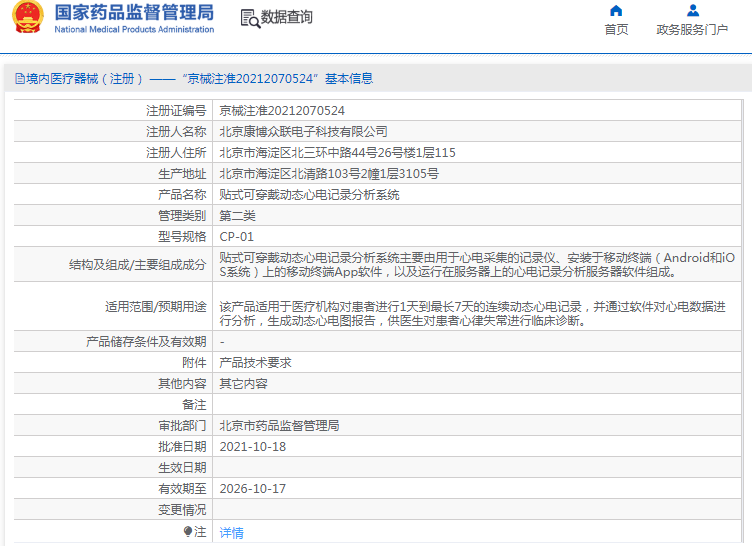The width and height of the screenshot is (752, 546).
Task: Click the 变更情况 label
Action: [182, 510]
